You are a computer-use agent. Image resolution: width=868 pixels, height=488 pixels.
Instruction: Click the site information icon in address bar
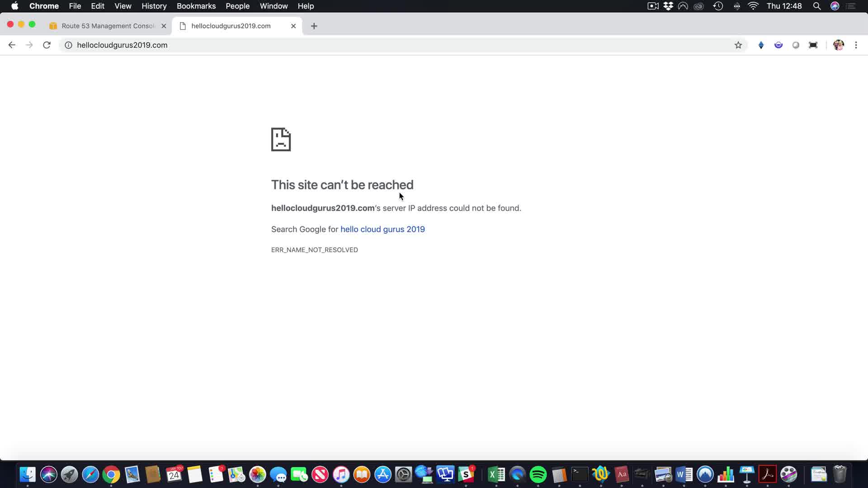[x=68, y=45]
